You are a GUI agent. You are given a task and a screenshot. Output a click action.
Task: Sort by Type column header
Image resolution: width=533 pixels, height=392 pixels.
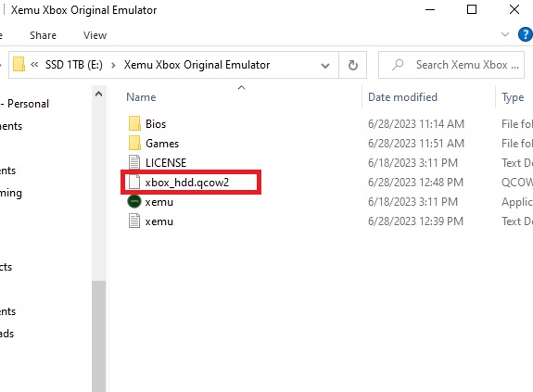click(513, 97)
